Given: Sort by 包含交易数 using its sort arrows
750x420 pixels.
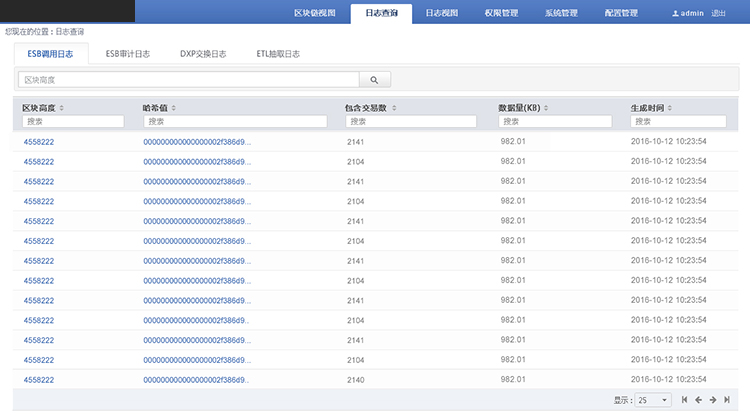Looking at the screenshot, I should (x=394, y=108).
